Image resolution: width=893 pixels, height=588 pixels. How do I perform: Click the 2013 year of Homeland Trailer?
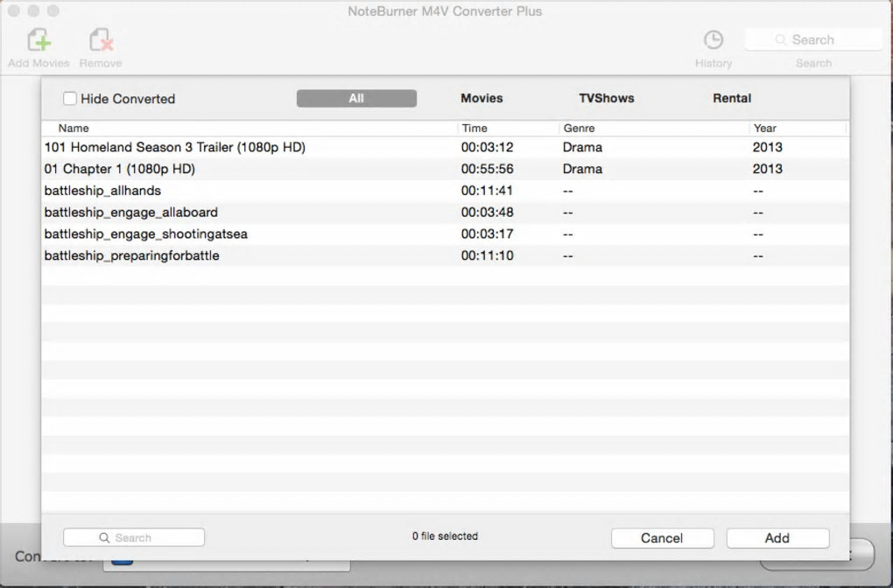tap(768, 147)
